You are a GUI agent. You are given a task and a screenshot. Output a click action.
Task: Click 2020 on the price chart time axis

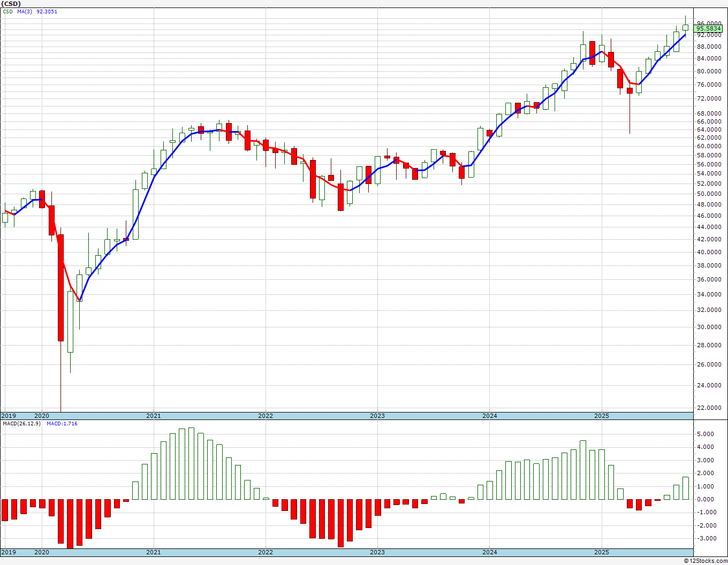click(x=42, y=416)
